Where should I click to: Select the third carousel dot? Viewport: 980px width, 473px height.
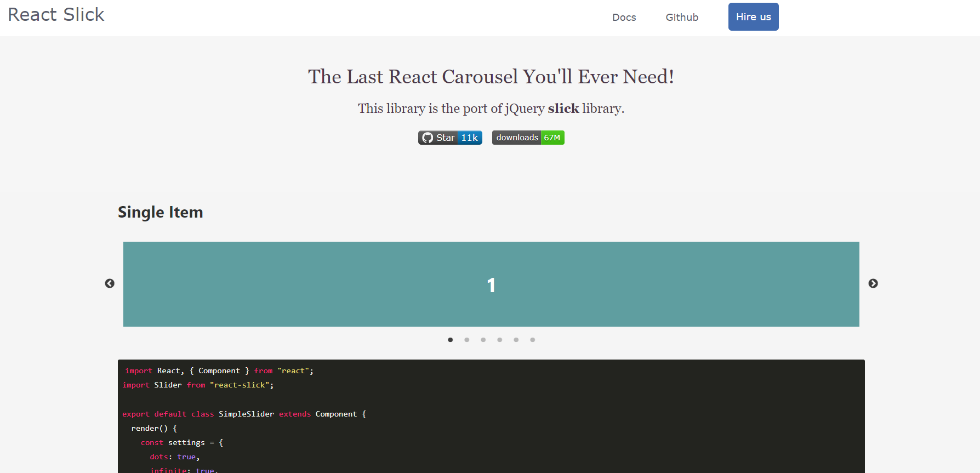coord(483,340)
